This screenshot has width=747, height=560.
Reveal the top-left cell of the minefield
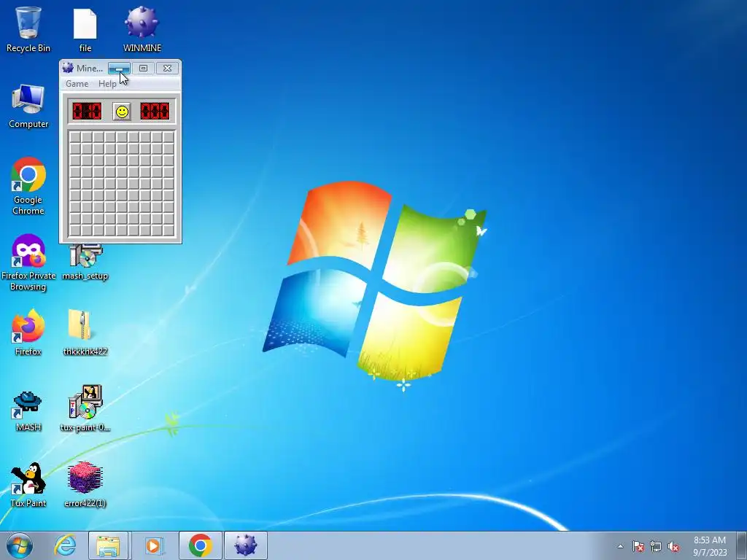(x=75, y=136)
